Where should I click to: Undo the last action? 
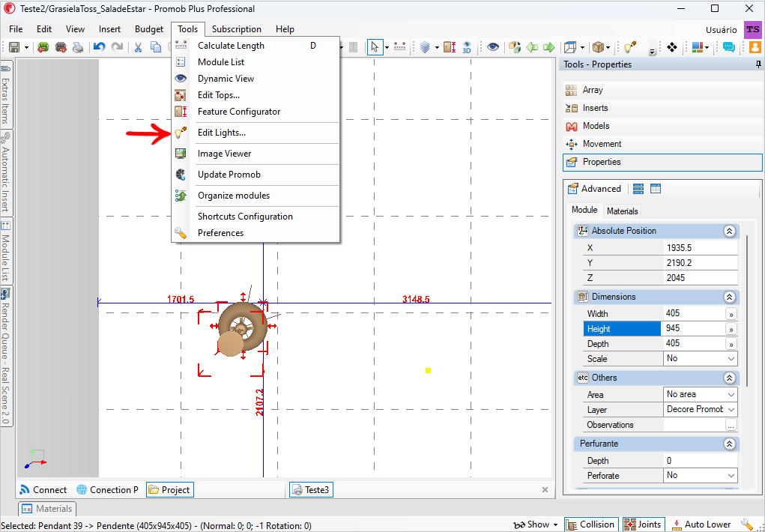(100, 47)
